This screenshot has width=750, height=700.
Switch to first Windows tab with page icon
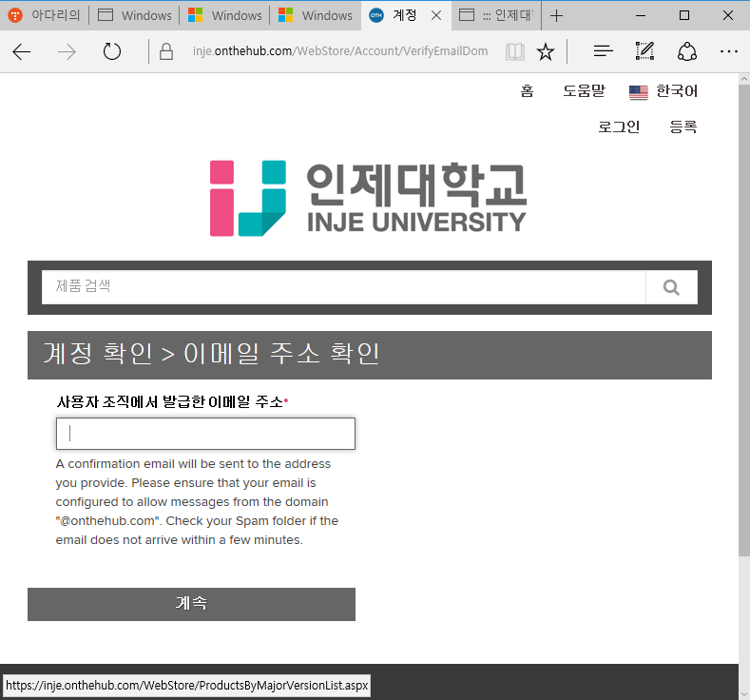click(x=134, y=15)
